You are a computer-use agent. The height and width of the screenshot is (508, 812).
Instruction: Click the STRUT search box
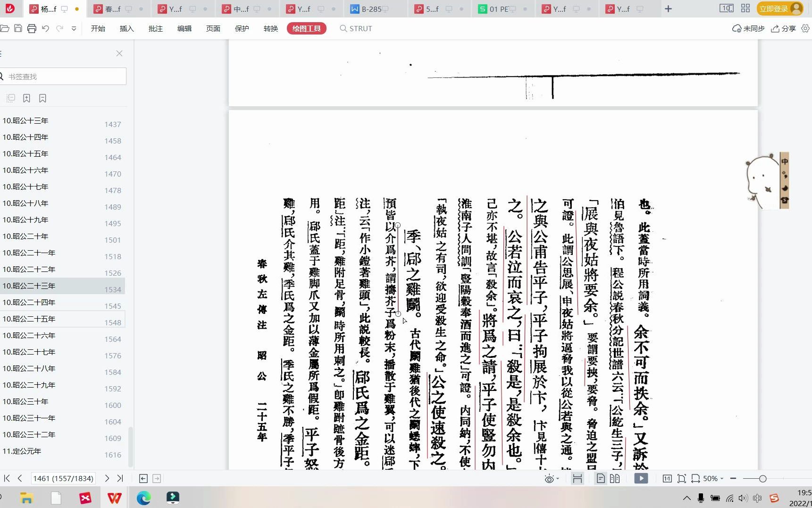pos(356,28)
